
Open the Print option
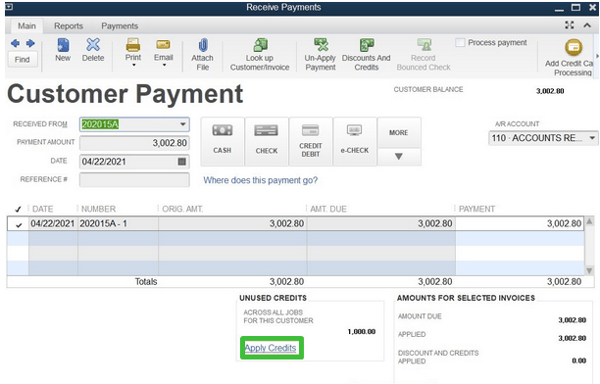point(133,50)
